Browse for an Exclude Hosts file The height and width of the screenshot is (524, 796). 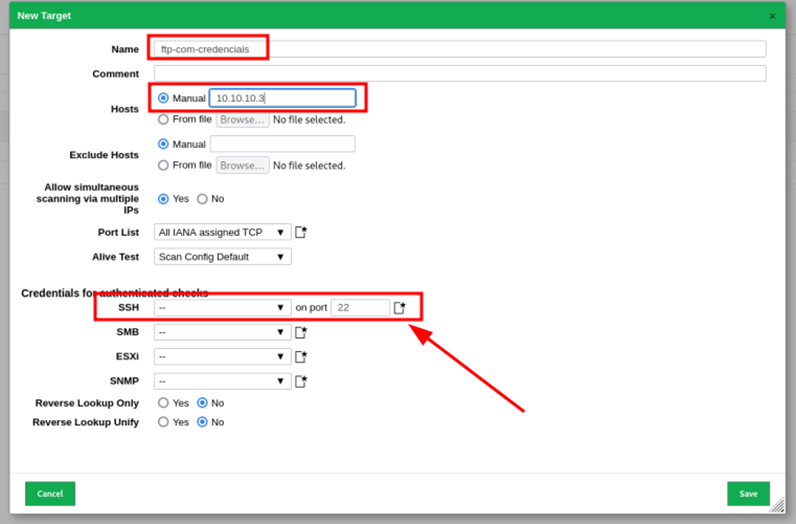[x=243, y=166]
